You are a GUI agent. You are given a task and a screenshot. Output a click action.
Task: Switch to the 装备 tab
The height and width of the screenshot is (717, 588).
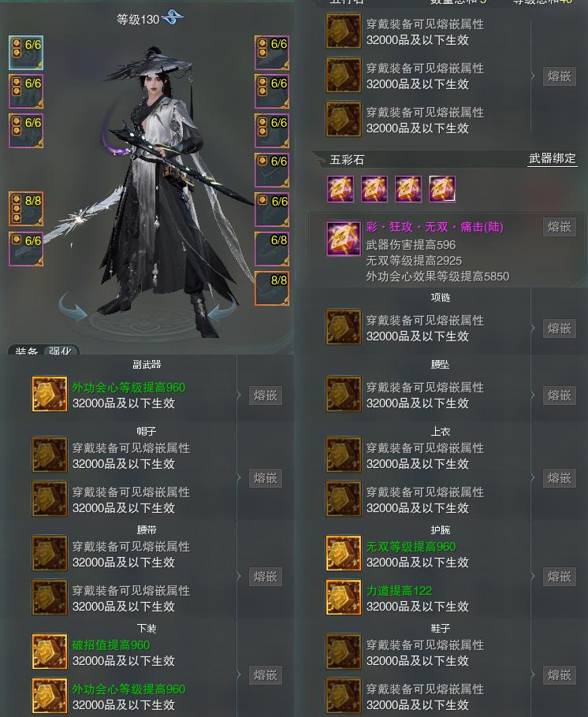(x=26, y=351)
